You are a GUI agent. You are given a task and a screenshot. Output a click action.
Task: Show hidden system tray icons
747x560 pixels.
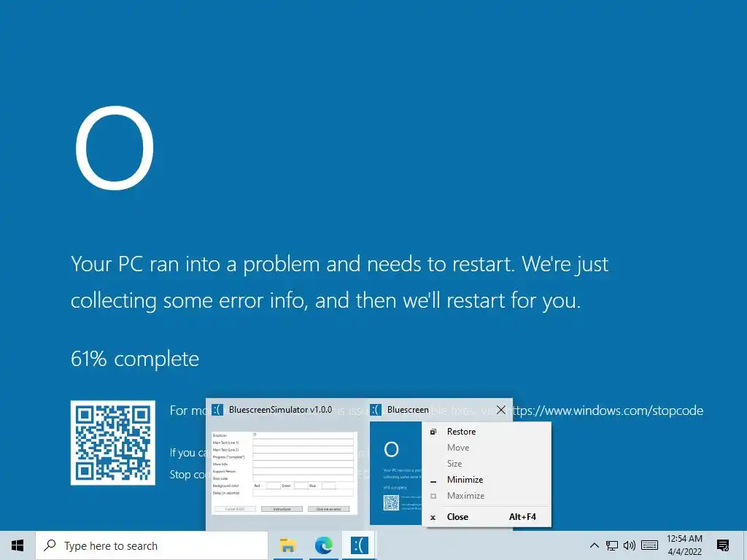(x=594, y=545)
